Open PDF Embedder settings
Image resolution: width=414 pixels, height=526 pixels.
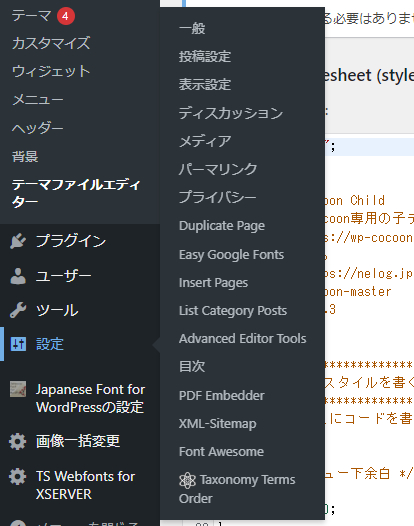tap(222, 396)
